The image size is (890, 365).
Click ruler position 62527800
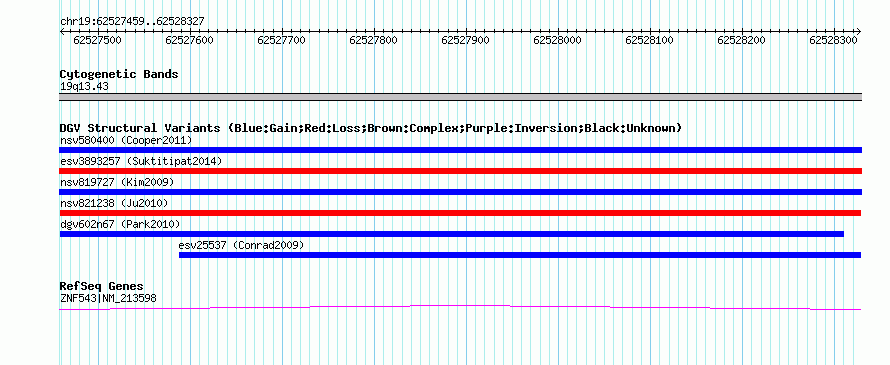pos(373,40)
